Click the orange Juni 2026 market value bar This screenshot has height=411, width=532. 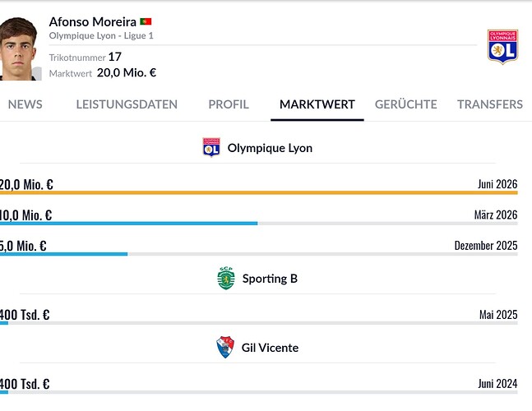click(x=259, y=192)
